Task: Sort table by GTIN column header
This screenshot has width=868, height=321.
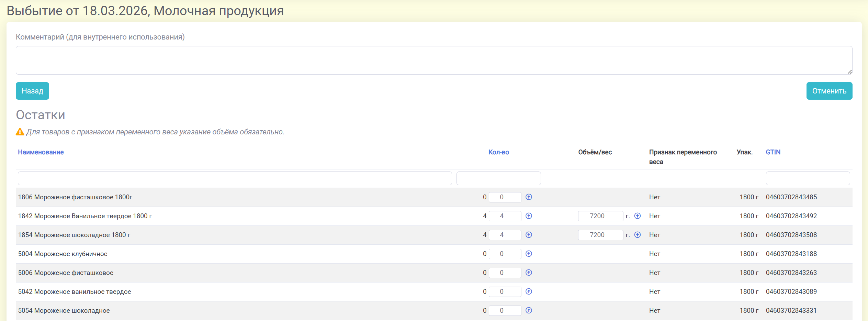Action: 773,152
